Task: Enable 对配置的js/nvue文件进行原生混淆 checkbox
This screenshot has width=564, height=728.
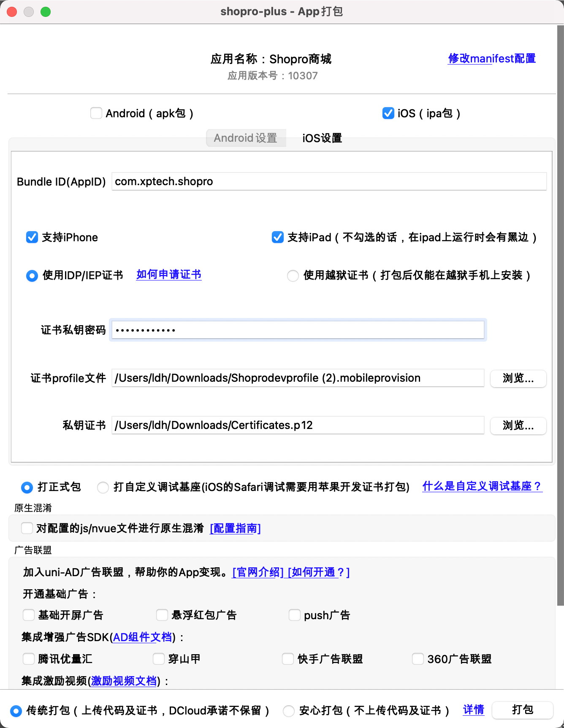Action: 27,528
